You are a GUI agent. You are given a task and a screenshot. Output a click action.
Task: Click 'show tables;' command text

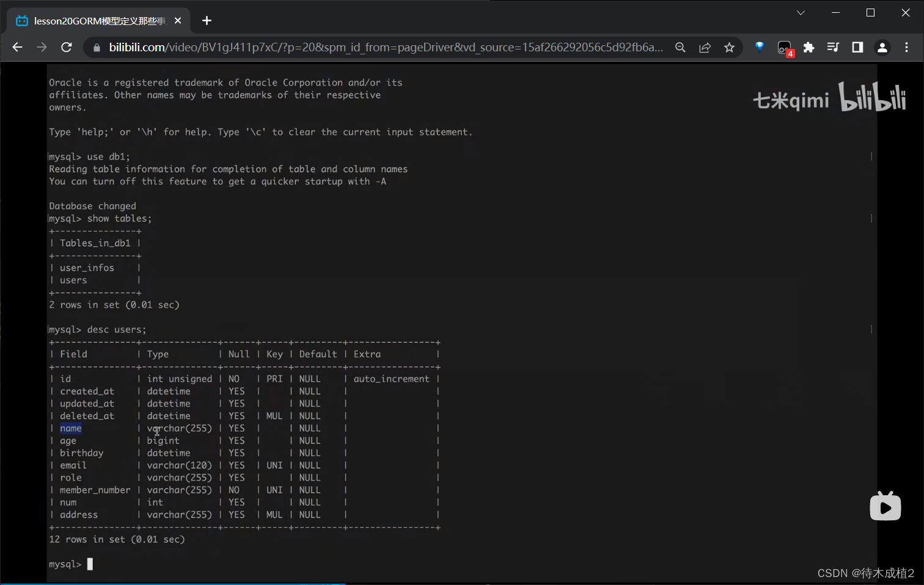(x=119, y=218)
